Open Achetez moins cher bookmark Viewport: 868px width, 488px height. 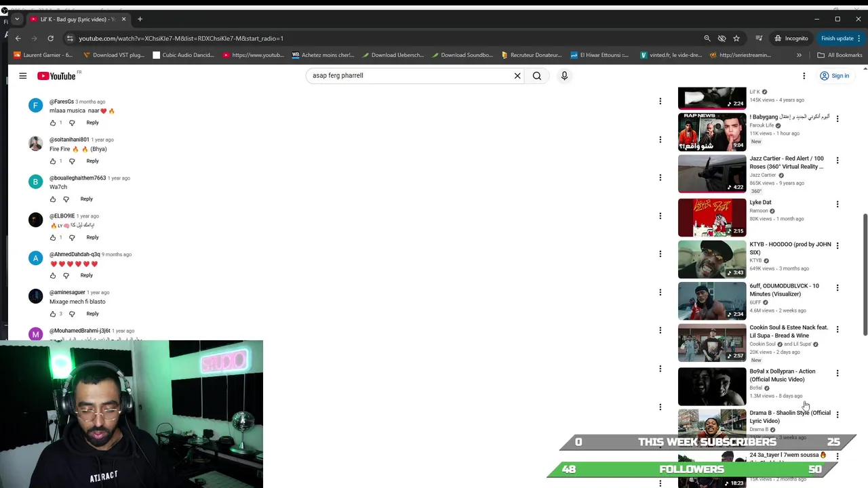(x=323, y=55)
